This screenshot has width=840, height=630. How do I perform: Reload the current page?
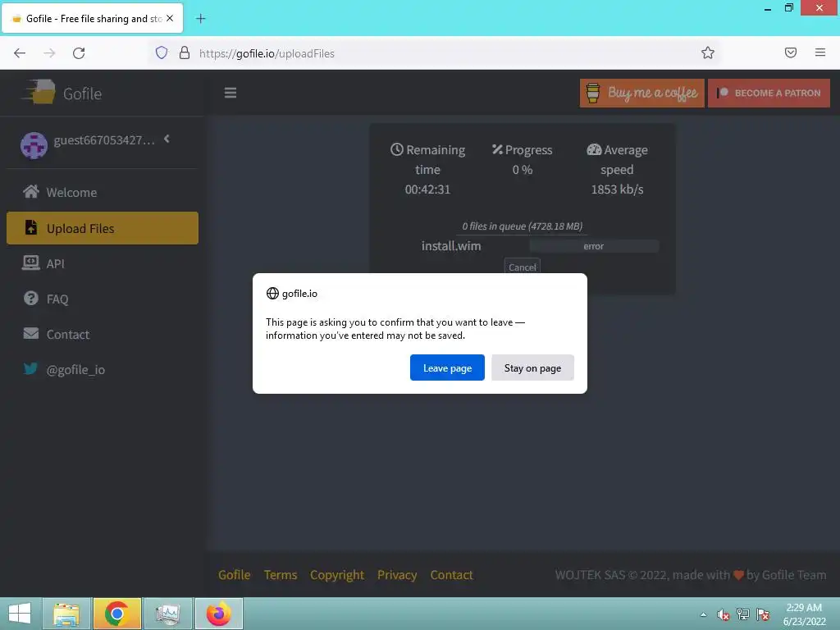pyautogui.click(x=79, y=52)
